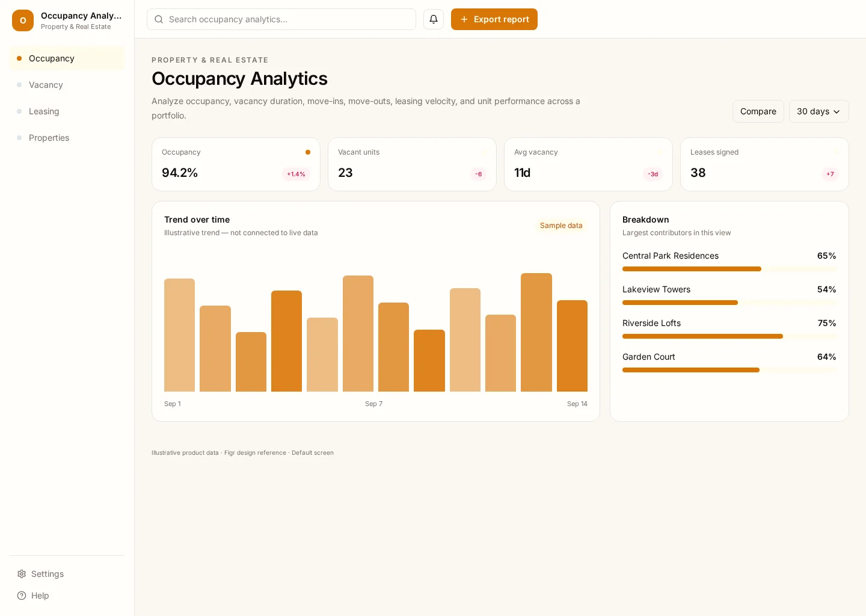This screenshot has height=616, width=866.
Task: Open Help page
Action: [x=67, y=596]
